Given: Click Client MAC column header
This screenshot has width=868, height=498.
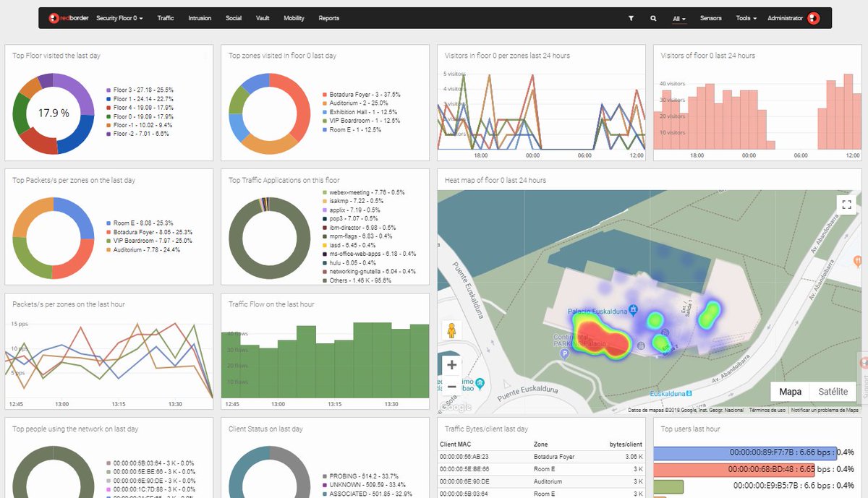Looking at the screenshot, I should [x=457, y=444].
